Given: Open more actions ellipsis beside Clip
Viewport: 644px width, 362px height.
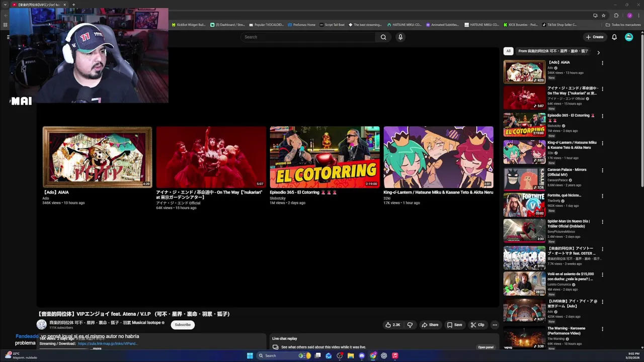Looking at the screenshot, I should pyautogui.click(x=495, y=325).
